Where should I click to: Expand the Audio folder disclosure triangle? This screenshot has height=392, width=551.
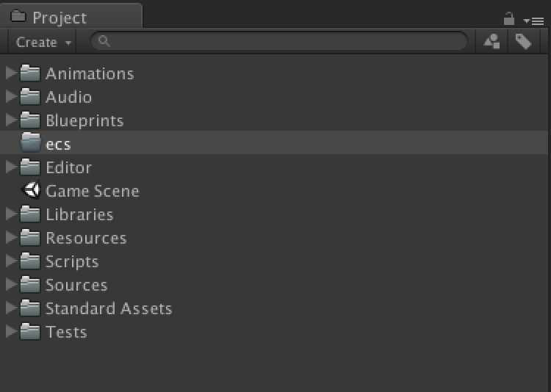[x=11, y=96]
